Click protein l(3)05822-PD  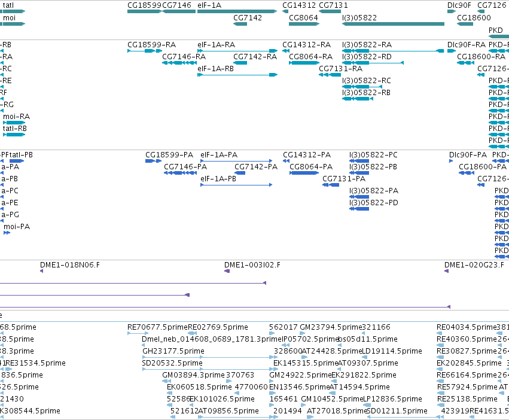[x=374, y=203]
